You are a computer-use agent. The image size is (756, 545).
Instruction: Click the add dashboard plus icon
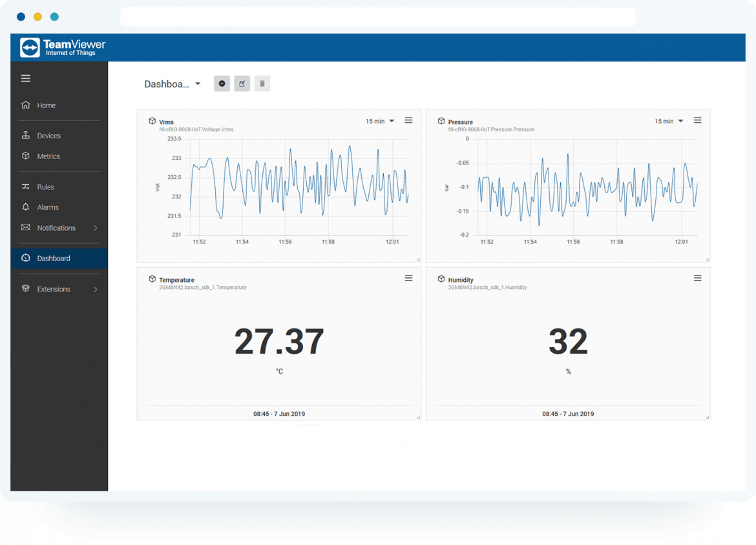pyautogui.click(x=222, y=83)
